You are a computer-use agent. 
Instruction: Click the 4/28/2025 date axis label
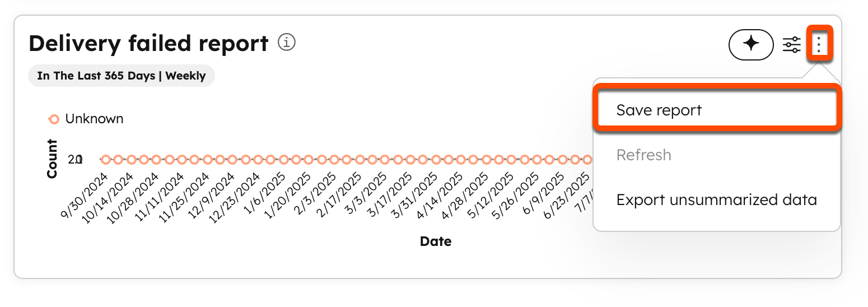[464, 196]
